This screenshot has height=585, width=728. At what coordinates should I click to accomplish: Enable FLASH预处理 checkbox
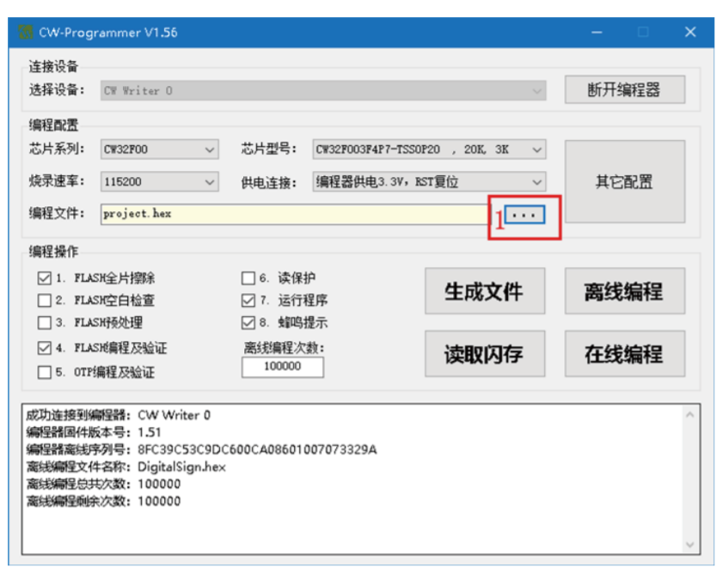click(x=45, y=322)
